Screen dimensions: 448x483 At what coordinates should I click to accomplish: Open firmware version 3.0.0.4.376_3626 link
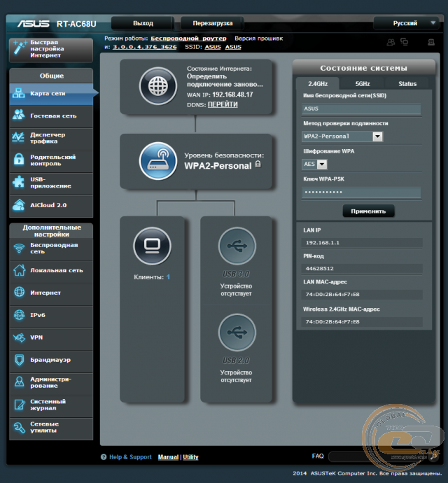click(144, 47)
